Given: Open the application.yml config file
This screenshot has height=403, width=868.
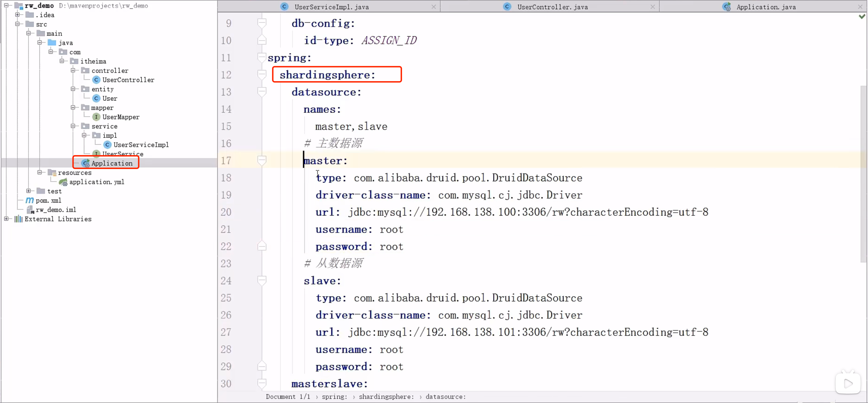Looking at the screenshot, I should click(96, 182).
